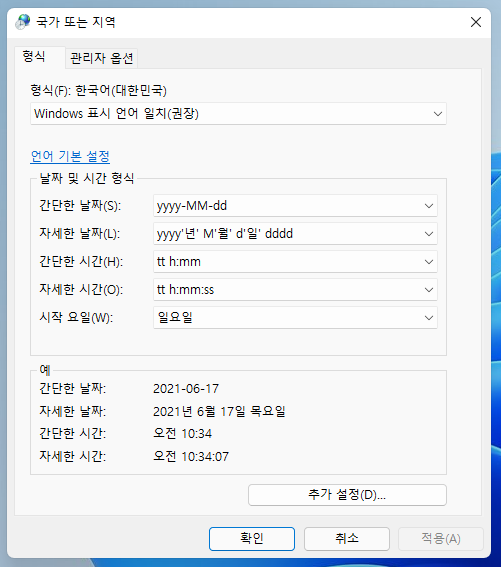Click the example text 2021년 6월 17일 목요일

[x=219, y=411]
